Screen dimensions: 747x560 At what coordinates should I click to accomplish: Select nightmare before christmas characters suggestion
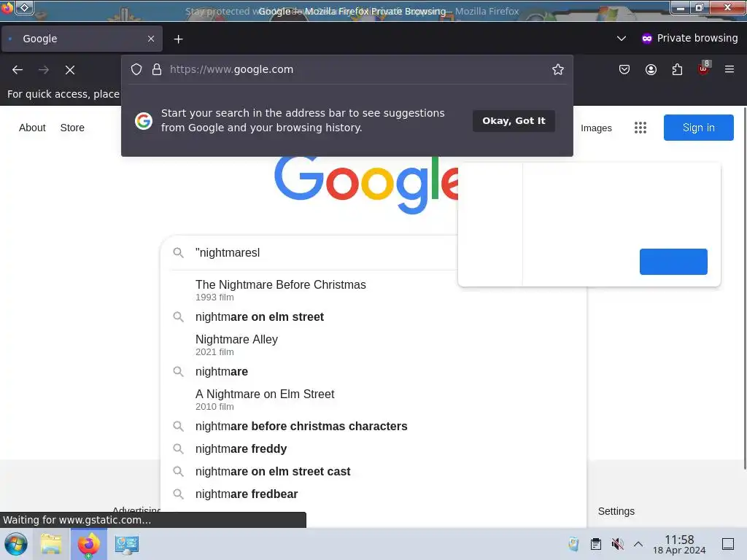[x=373, y=426]
